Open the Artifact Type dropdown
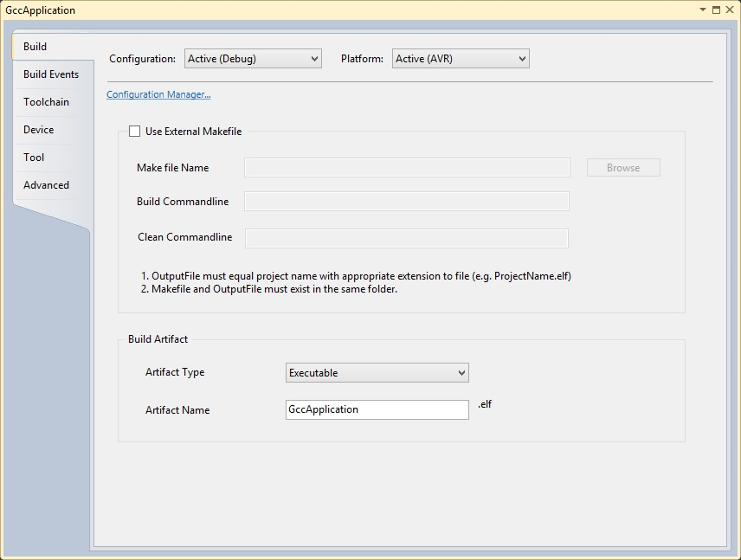 [x=377, y=373]
